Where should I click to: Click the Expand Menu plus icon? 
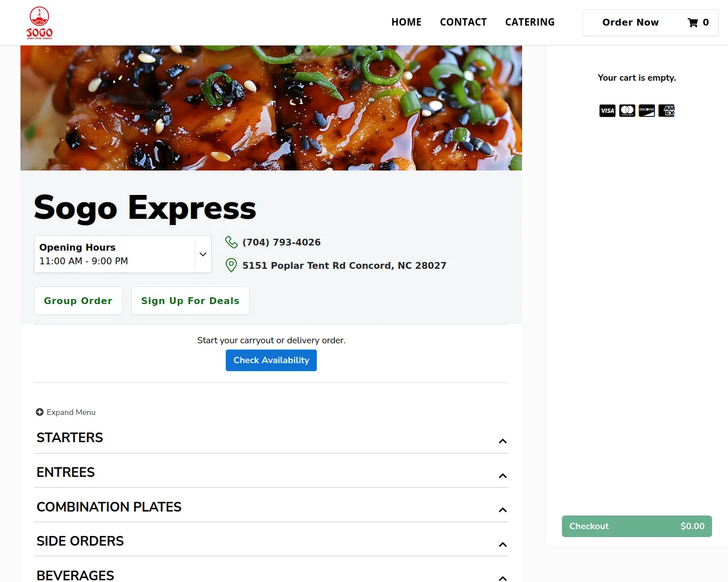(x=40, y=412)
